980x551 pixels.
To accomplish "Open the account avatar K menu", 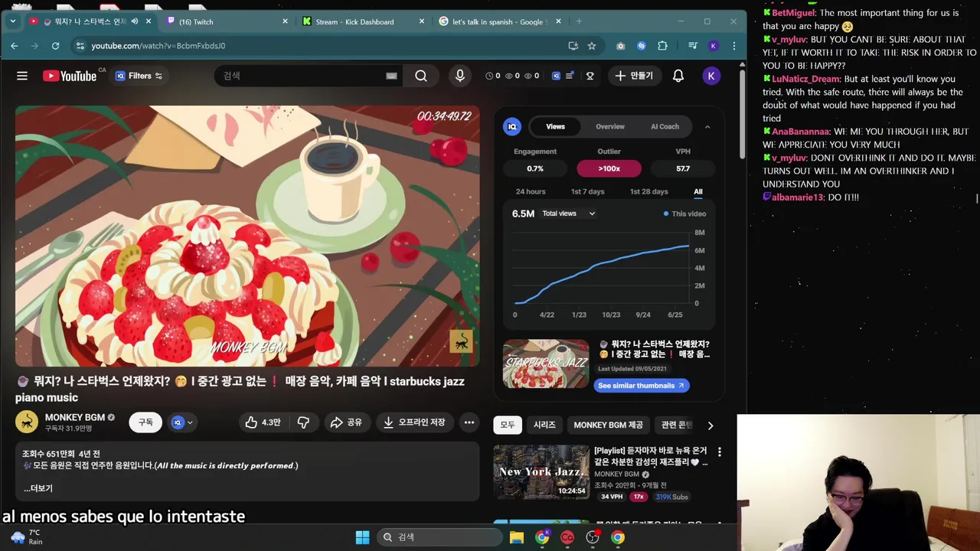I will [711, 76].
